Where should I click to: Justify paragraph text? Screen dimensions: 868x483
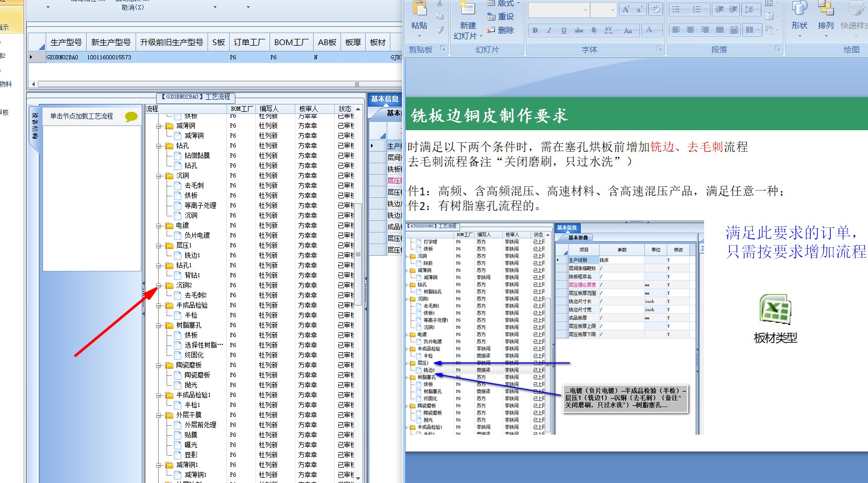click(720, 30)
